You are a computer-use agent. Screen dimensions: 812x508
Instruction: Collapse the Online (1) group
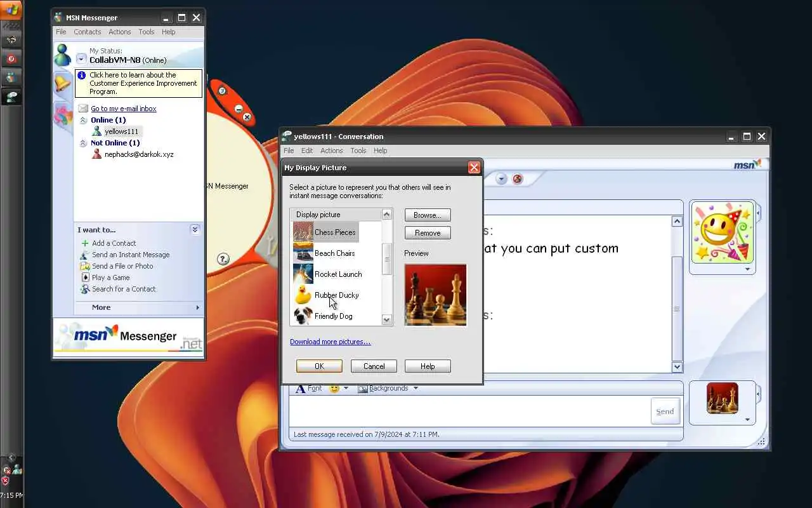[x=83, y=120]
